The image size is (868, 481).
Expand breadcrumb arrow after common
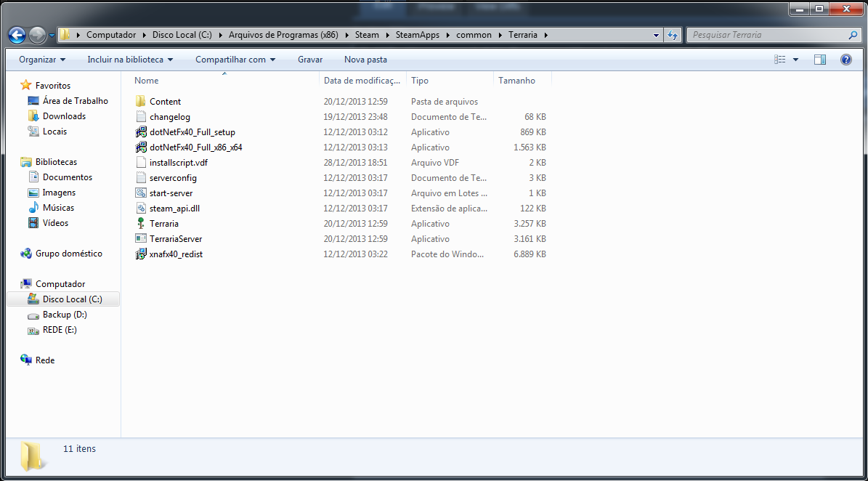click(x=500, y=35)
